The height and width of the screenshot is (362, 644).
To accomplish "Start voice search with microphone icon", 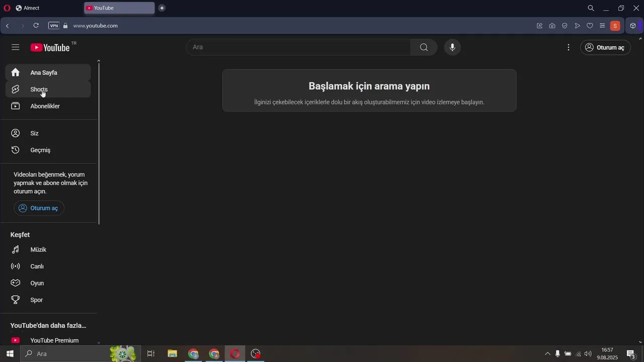I will tap(452, 47).
